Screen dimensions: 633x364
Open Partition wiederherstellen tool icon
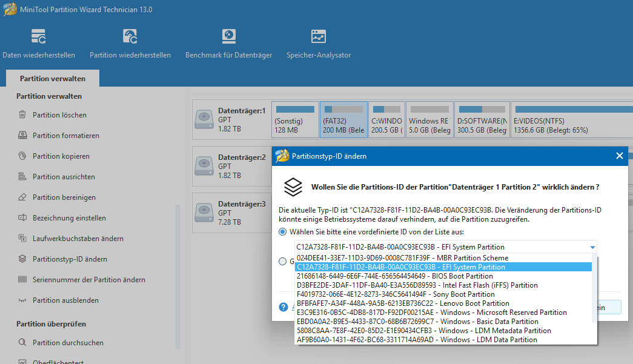[x=130, y=37]
